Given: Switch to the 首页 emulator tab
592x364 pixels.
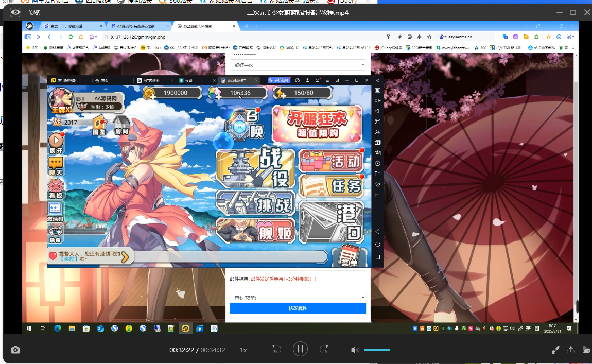Looking at the screenshot, I should pos(101,80).
